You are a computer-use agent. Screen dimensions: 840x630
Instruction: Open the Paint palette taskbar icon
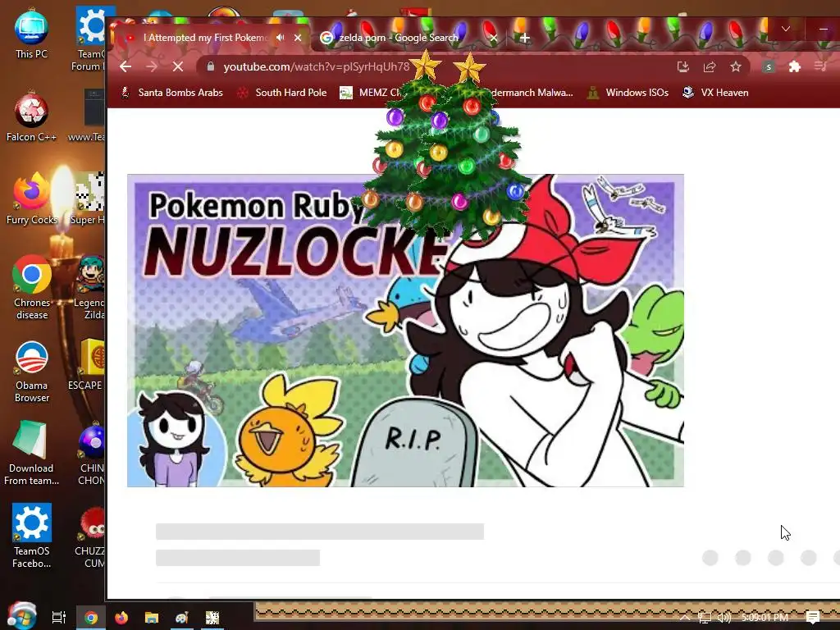182,618
